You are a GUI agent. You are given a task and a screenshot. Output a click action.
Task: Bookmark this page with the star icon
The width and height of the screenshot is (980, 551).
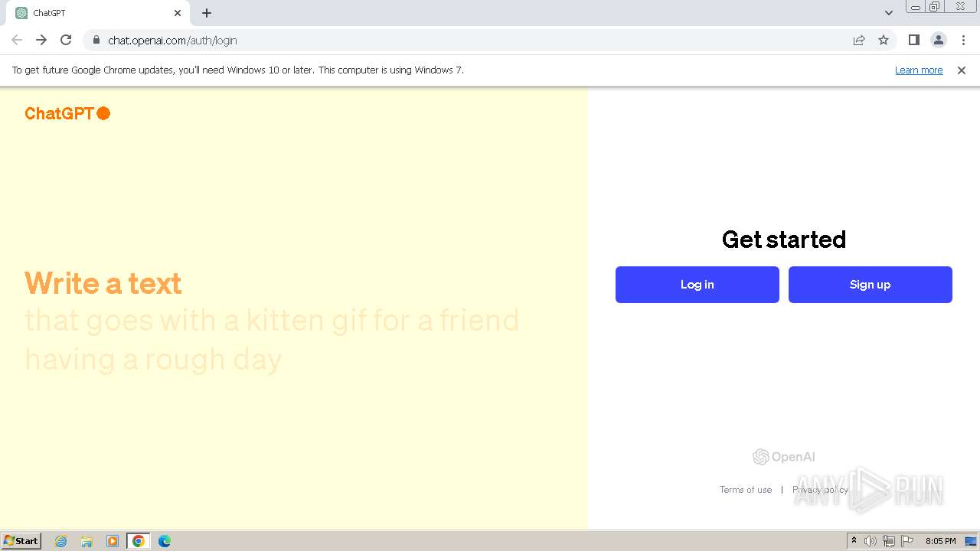tap(884, 40)
